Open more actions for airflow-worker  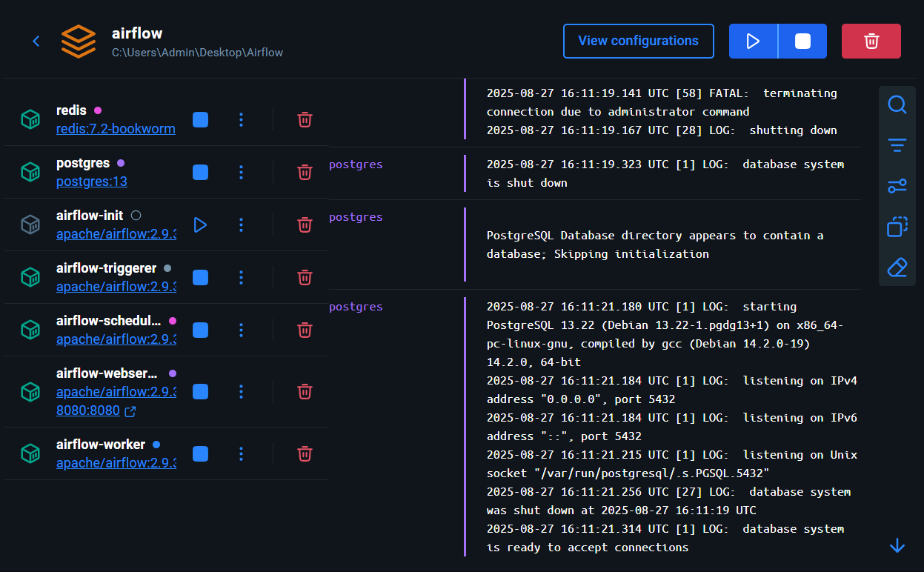(241, 453)
